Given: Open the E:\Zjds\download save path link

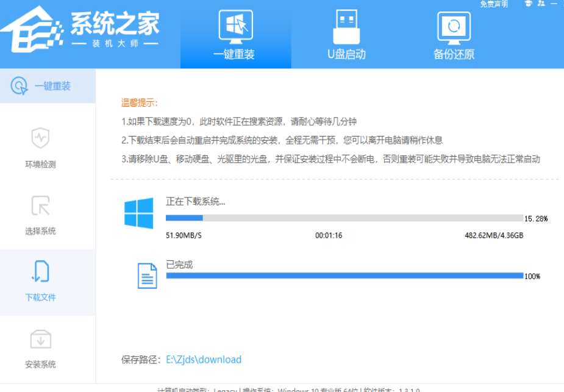Looking at the screenshot, I should coord(204,360).
